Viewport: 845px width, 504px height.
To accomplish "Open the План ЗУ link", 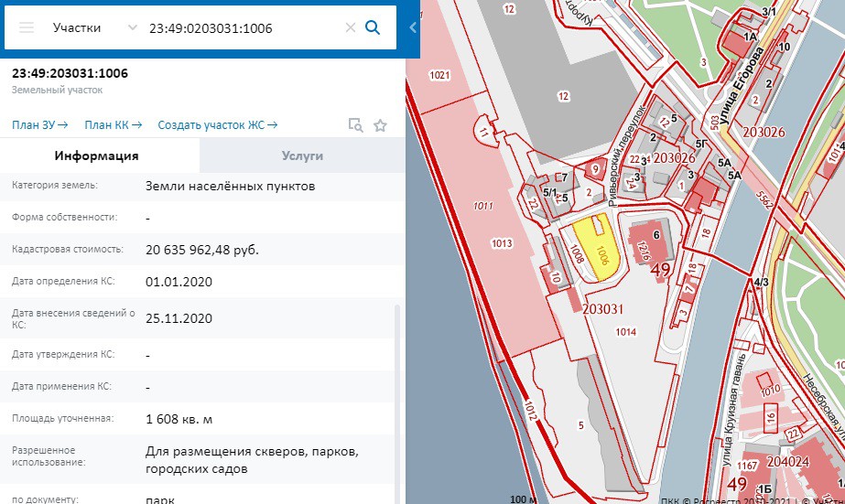I will point(40,125).
